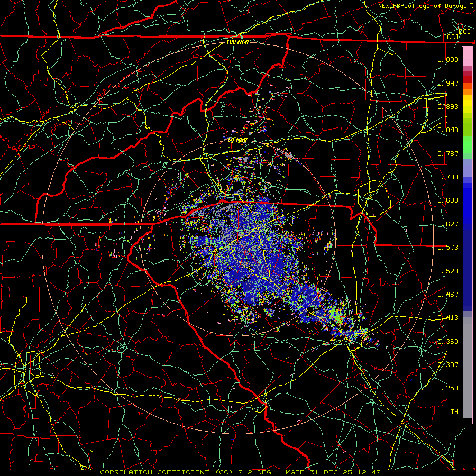
Task: Pick the pink segment of the color bar
Action: (x=467, y=57)
